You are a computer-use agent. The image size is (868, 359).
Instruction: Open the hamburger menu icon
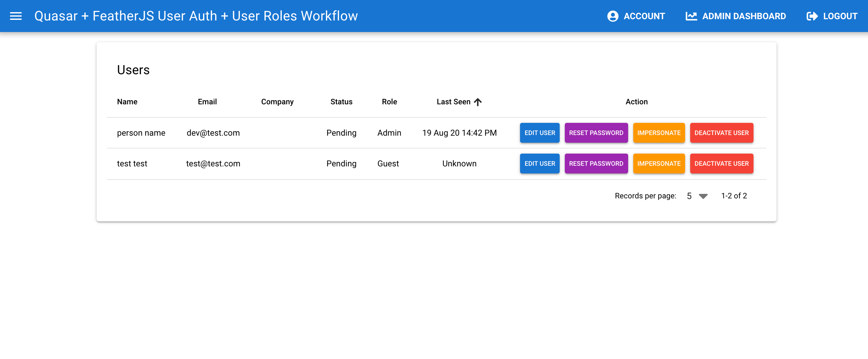coord(16,16)
